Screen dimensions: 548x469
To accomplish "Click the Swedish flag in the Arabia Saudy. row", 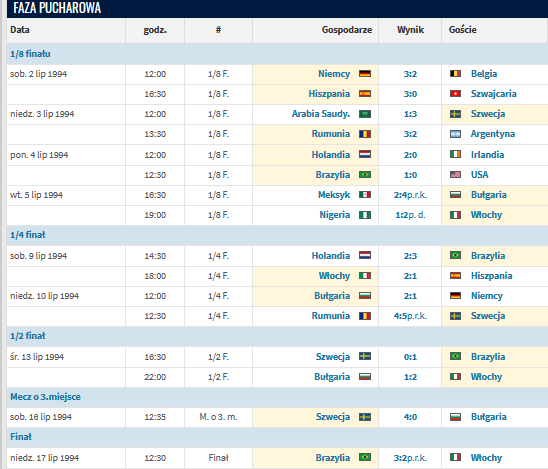I will (455, 114).
